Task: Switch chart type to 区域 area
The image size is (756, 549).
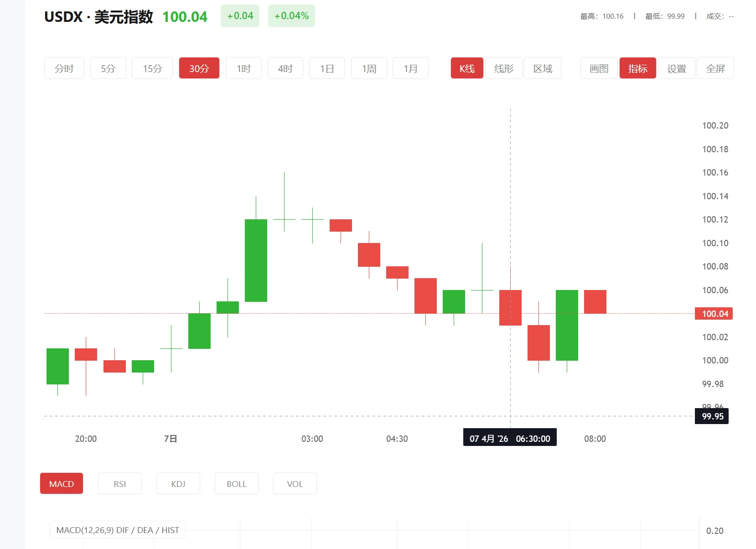Action: click(x=543, y=68)
